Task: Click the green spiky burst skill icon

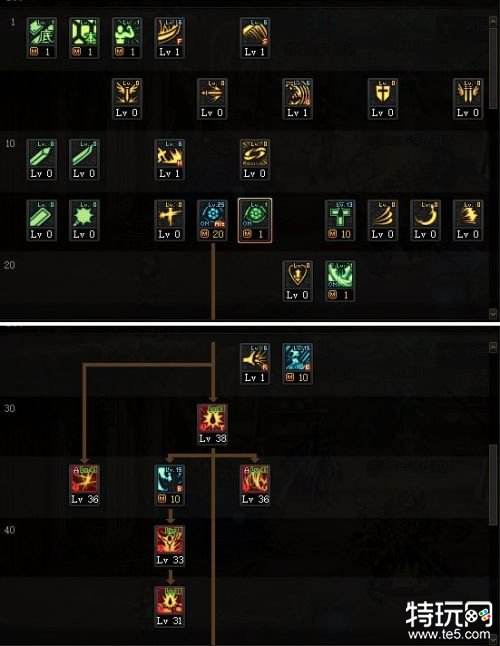Action: 84,220
